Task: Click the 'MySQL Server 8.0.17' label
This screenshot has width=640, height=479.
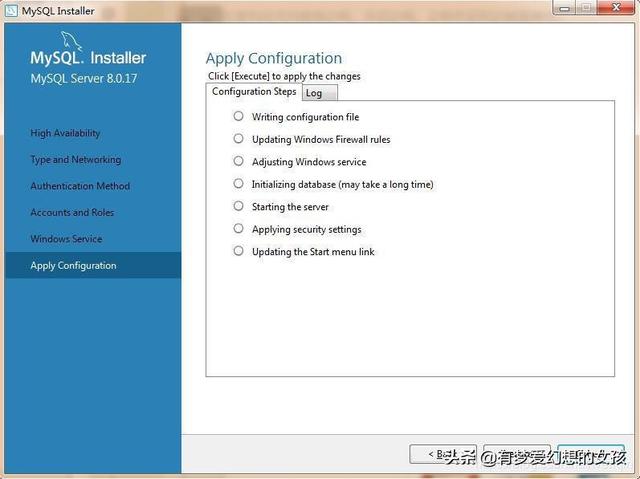Action: coord(84,78)
